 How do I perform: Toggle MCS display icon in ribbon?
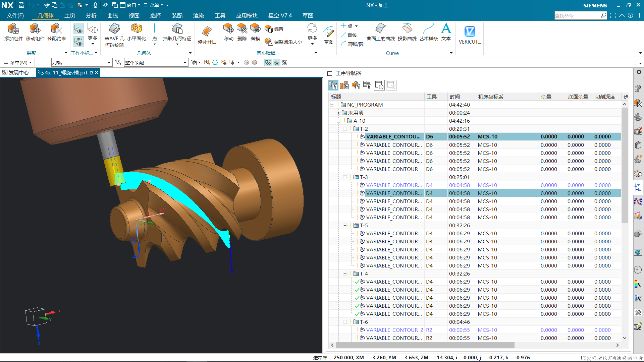tap(78, 41)
